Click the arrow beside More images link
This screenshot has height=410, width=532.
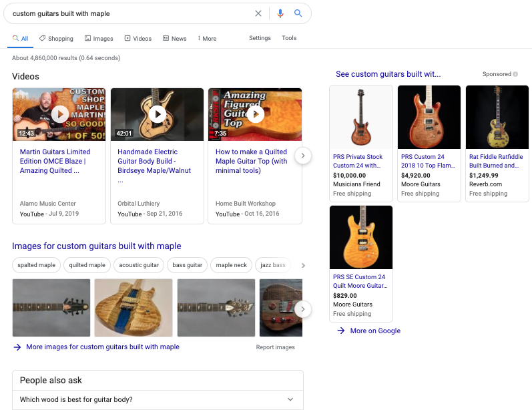click(x=17, y=347)
